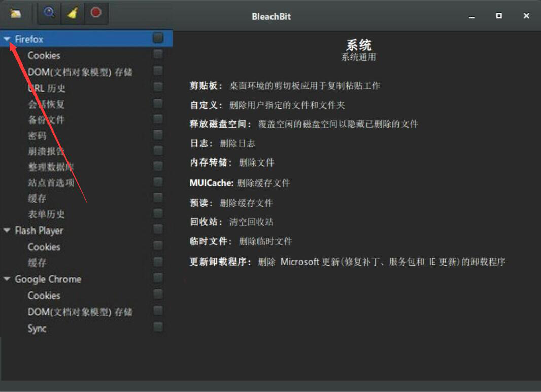This screenshot has width=541, height=392.
Task: Select the Firefox row label
Action: click(x=29, y=39)
